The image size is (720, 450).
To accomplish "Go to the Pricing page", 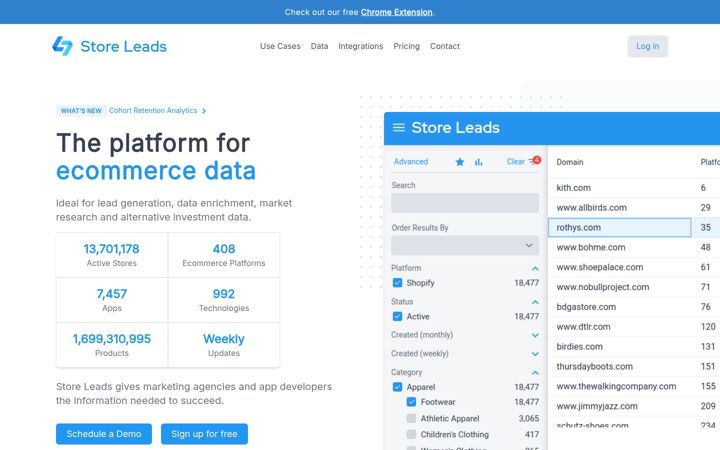I will click(406, 46).
